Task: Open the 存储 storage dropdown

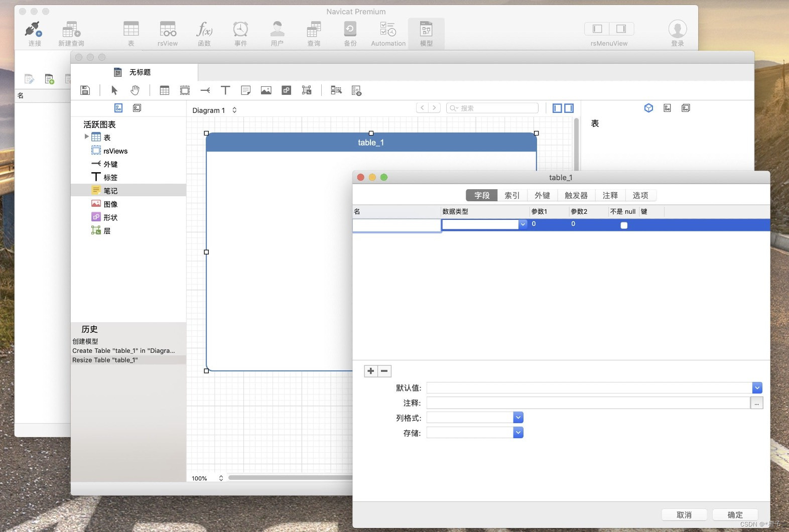Action: 518,433
